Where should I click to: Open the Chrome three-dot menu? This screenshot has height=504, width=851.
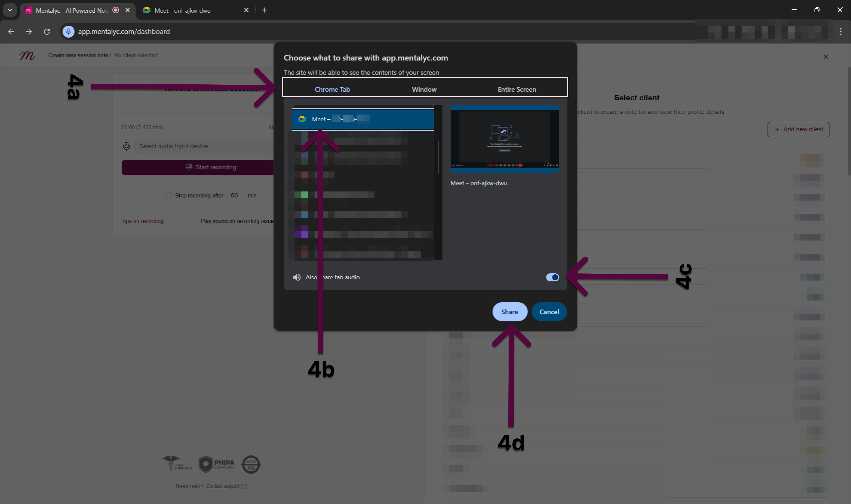point(841,32)
